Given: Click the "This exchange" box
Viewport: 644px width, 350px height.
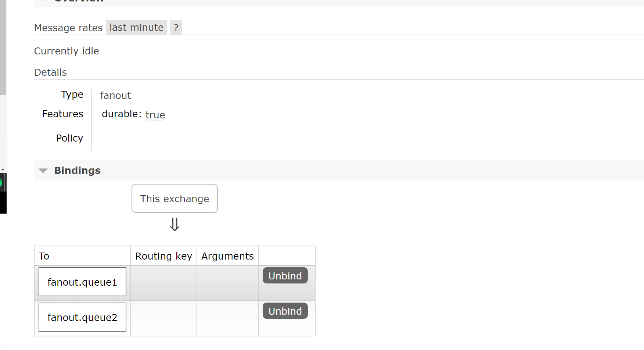Looking at the screenshot, I should pyautogui.click(x=175, y=199).
